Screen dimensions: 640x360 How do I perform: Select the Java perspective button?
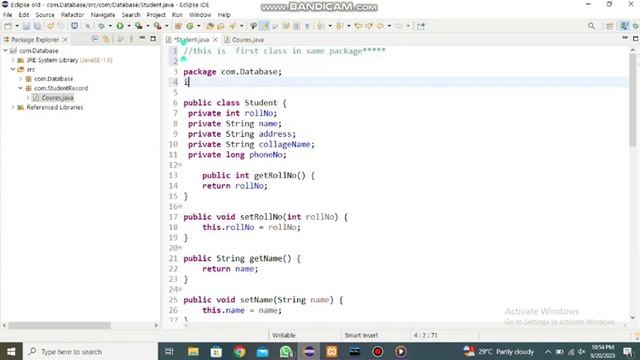pyautogui.click(x=624, y=26)
